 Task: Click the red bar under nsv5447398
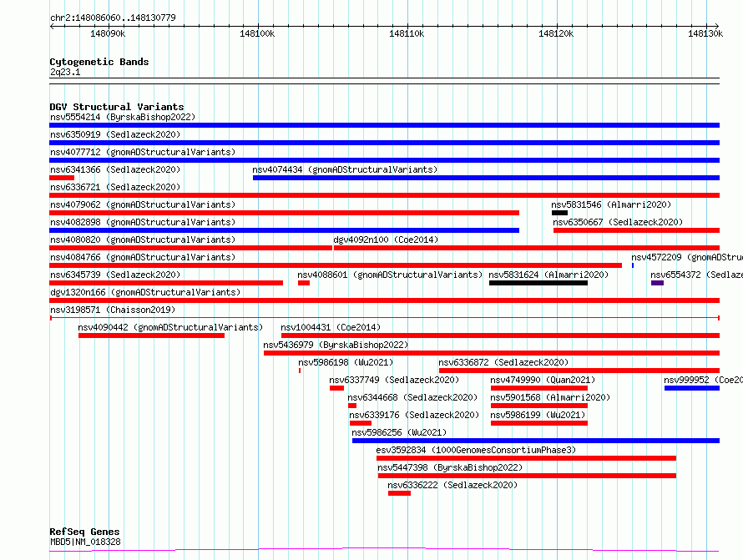(x=527, y=476)
